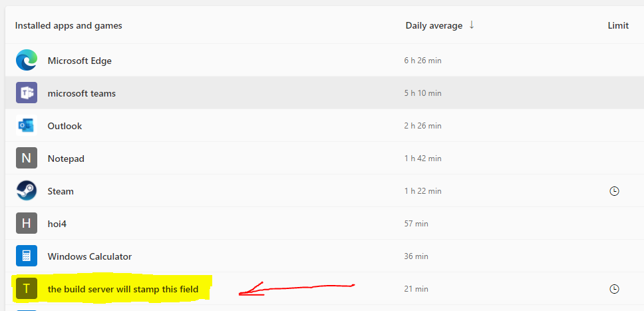Click Microsoft Edge 6 h 26 min value

422,61
